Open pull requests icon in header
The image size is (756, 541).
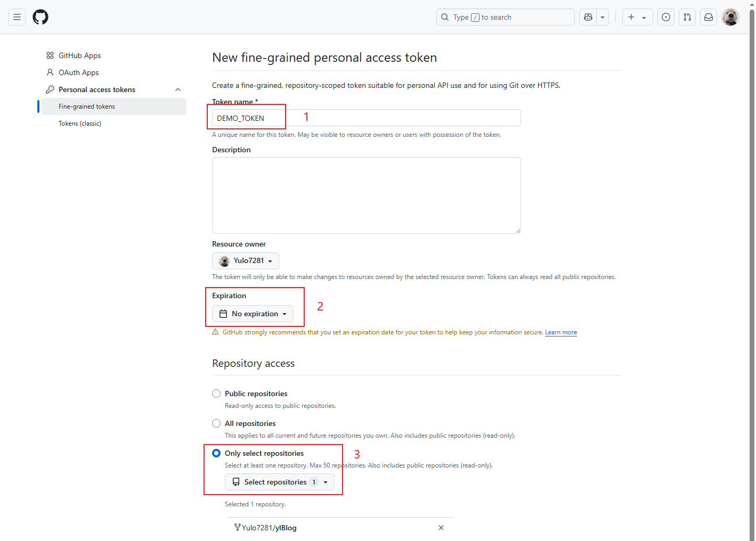point(687,17)
